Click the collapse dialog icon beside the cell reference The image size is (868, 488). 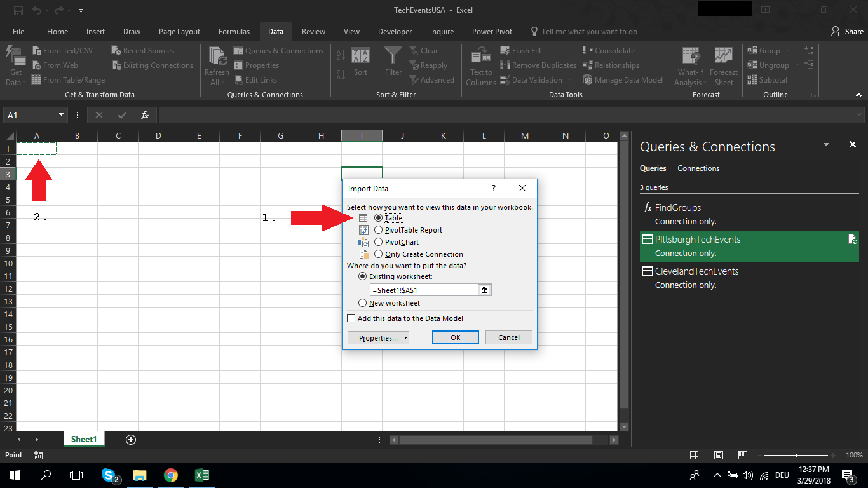(484, 290)
